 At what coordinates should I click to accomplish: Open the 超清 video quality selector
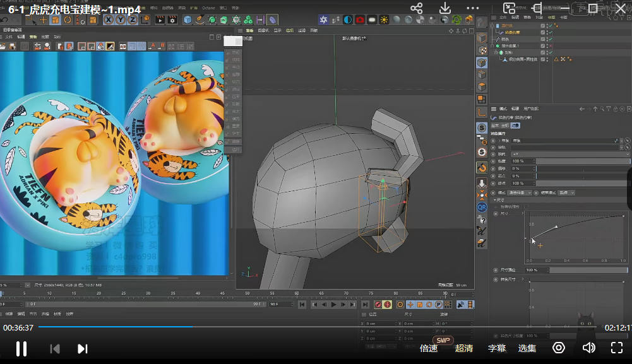pyautogui.click(x=464, y=348)
